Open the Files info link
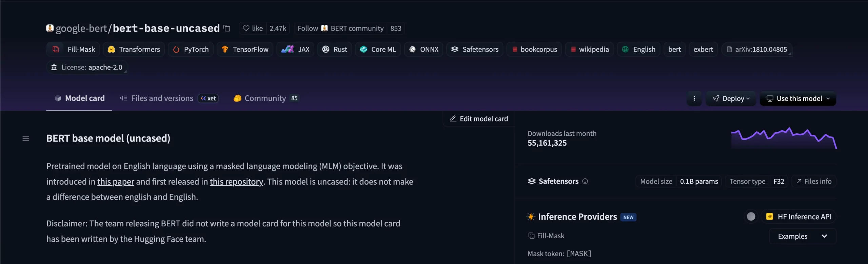The image size is (868, 264). 814,182
